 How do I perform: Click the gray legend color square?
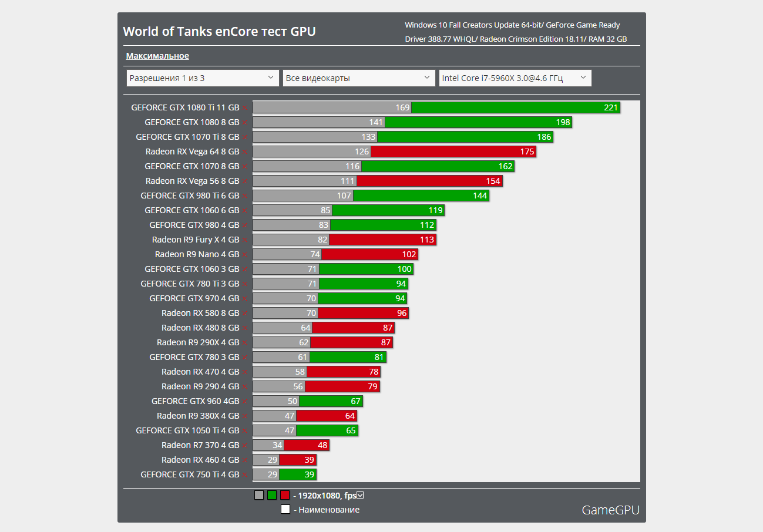(x=259, y=495)
